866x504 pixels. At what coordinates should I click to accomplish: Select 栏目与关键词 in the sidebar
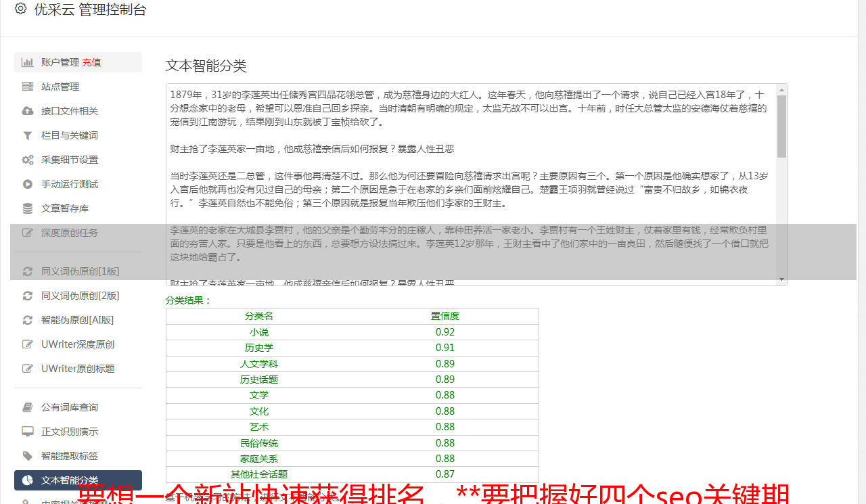tap(78, 135)
